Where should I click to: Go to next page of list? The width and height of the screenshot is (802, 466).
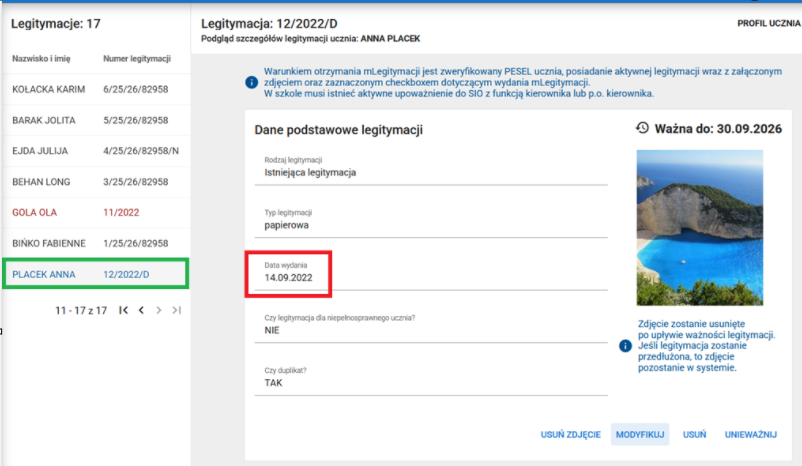(159, 311)
